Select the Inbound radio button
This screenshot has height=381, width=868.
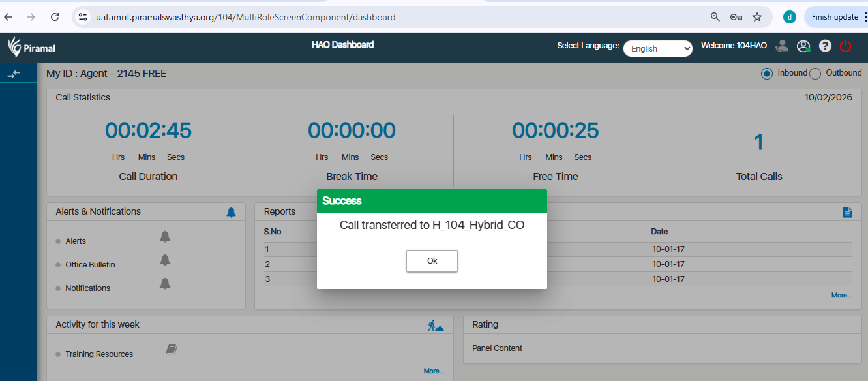coord(767,74)
